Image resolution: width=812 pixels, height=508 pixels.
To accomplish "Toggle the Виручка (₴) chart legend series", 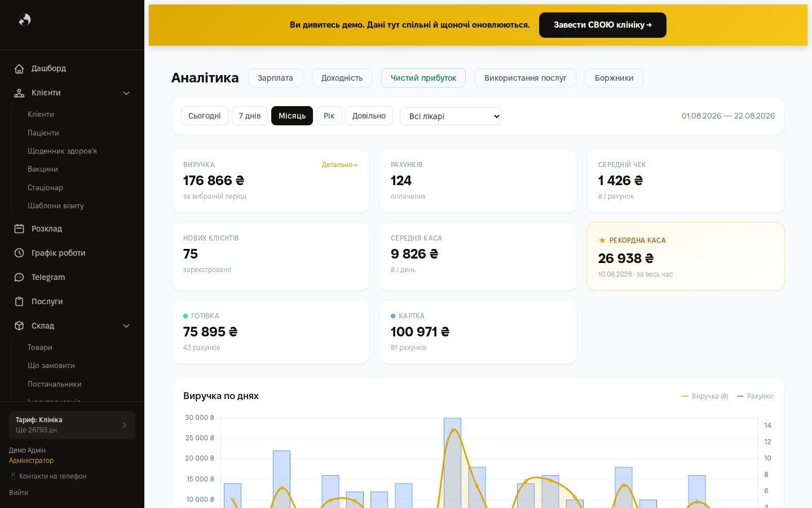I will 705,396.
